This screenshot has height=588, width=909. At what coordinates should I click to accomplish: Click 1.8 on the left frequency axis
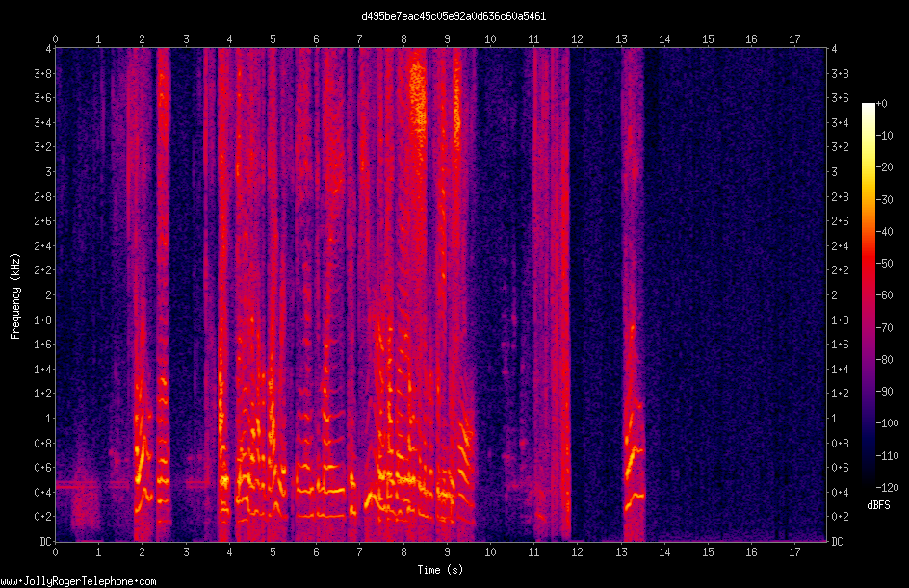tap(42, 320)
